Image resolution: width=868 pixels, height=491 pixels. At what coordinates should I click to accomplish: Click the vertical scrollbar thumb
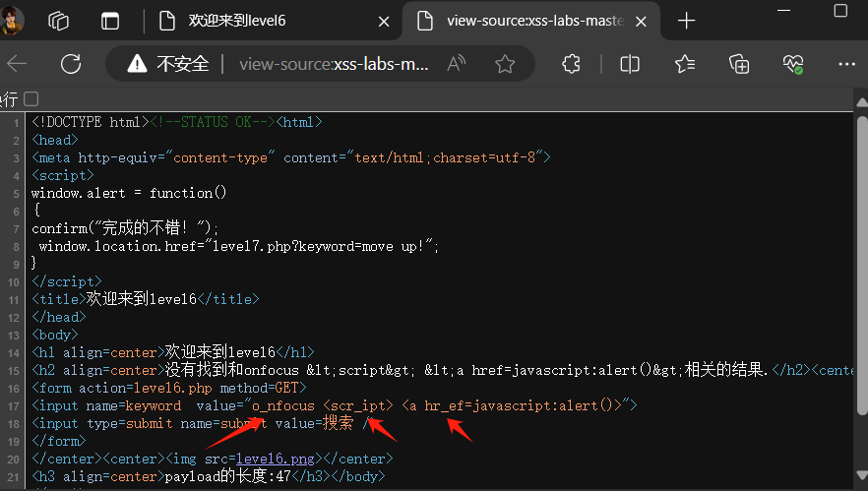pos(862,265)
